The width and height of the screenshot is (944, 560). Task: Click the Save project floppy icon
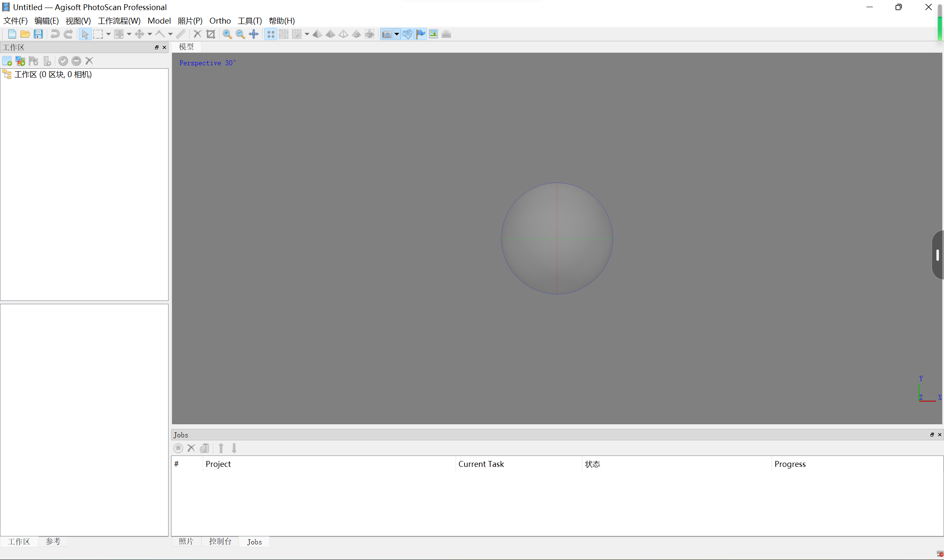point(38,34)
